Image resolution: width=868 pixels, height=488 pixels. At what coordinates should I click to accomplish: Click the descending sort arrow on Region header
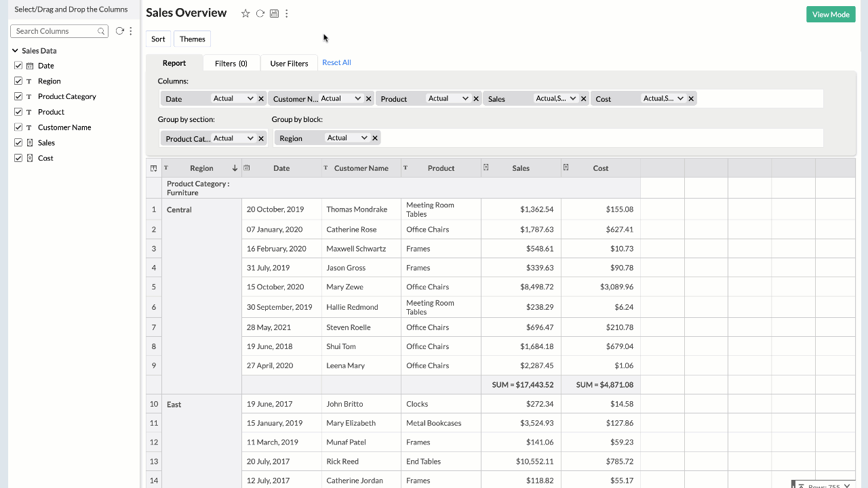(235, 167)
